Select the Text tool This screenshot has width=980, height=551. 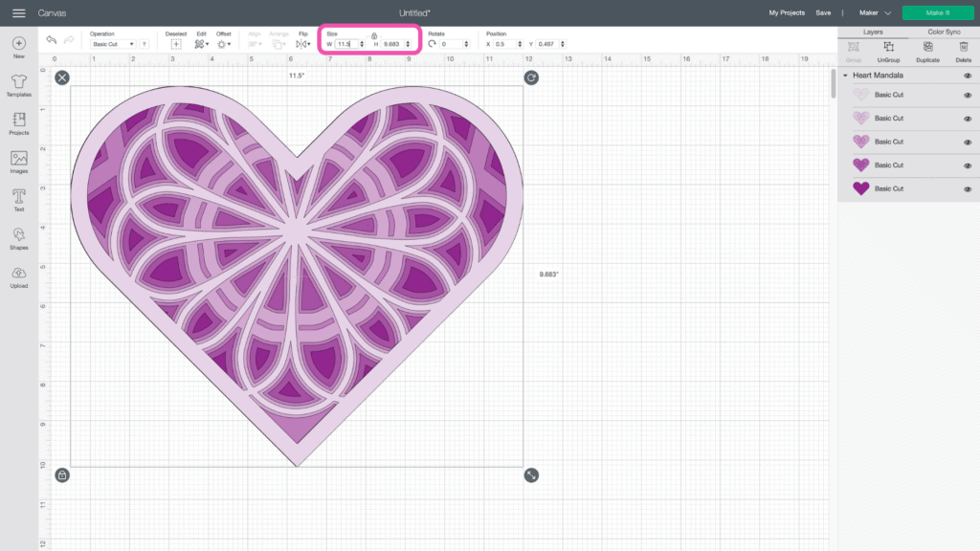tap(19, 197)
